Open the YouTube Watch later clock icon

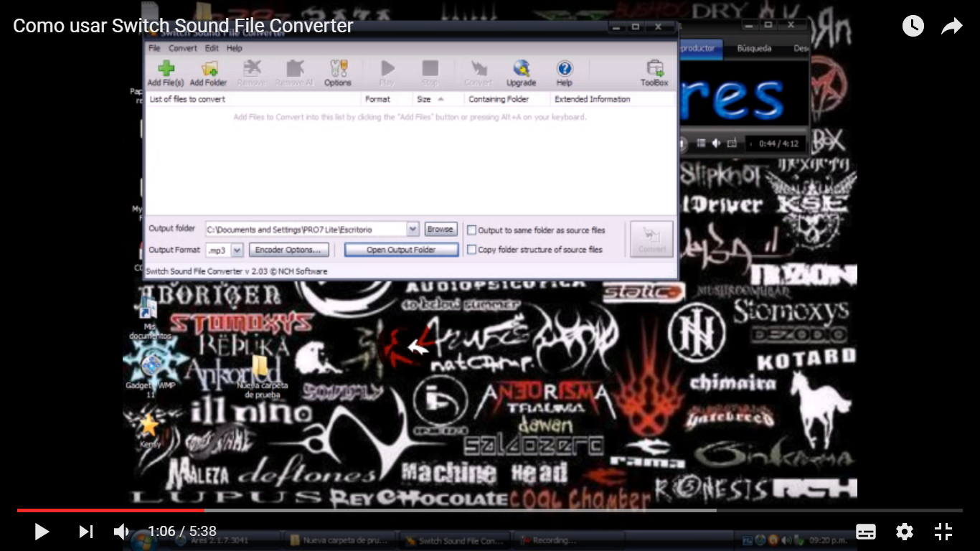click(913, 27)
